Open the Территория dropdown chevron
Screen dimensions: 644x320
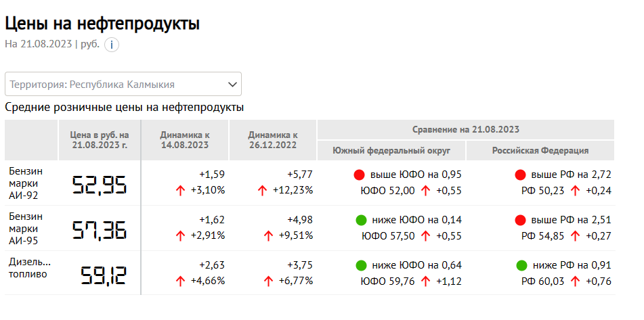232,85
